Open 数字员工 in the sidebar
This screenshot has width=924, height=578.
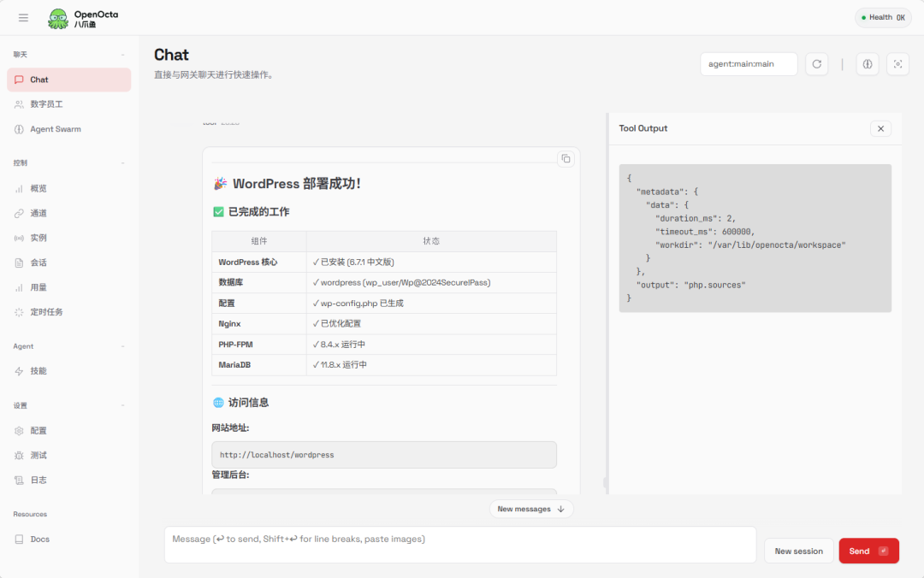(69, 104)
